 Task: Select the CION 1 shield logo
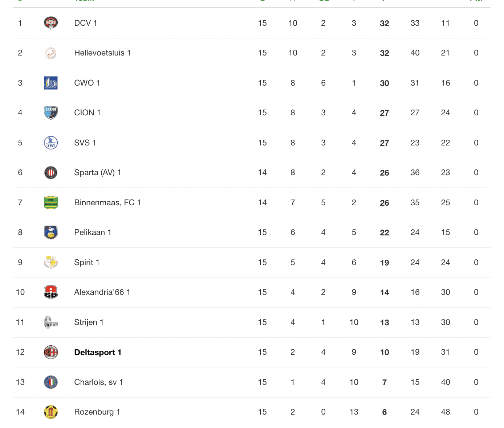coord(51,113)
